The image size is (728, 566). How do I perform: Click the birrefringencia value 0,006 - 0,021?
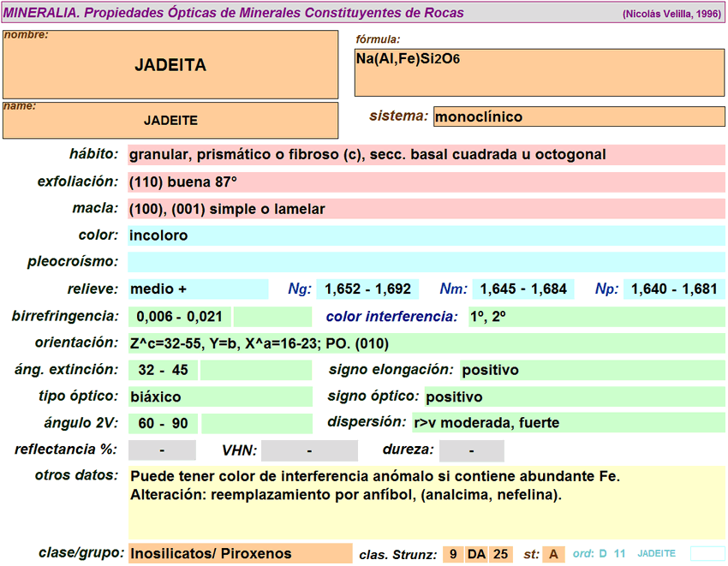click(x=180, y=317)
